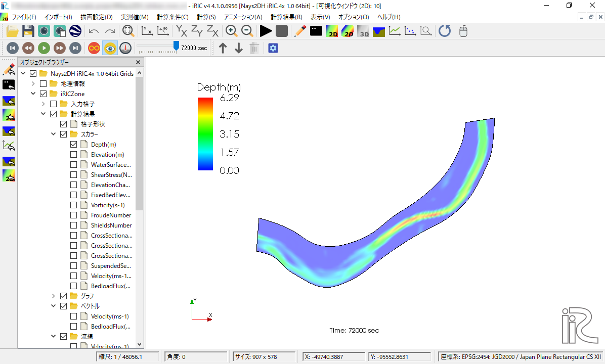Image resolution: width=605 pixels, height=364 pixels.
Task: Collapse 流線 folder node
Action: pyautogui.click(x=53, y=336)
